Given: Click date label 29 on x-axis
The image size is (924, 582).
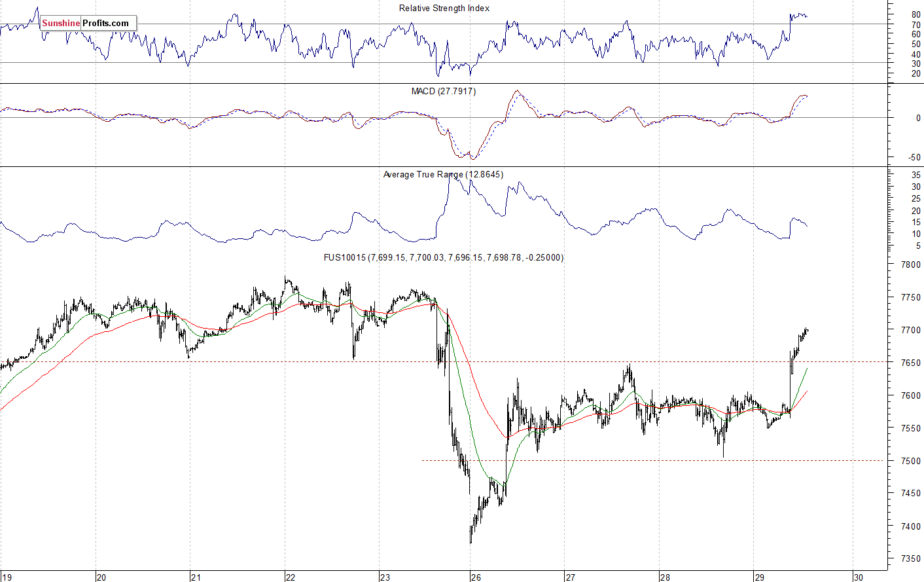Looking at the screenshot, I should (x=759, y=577).
